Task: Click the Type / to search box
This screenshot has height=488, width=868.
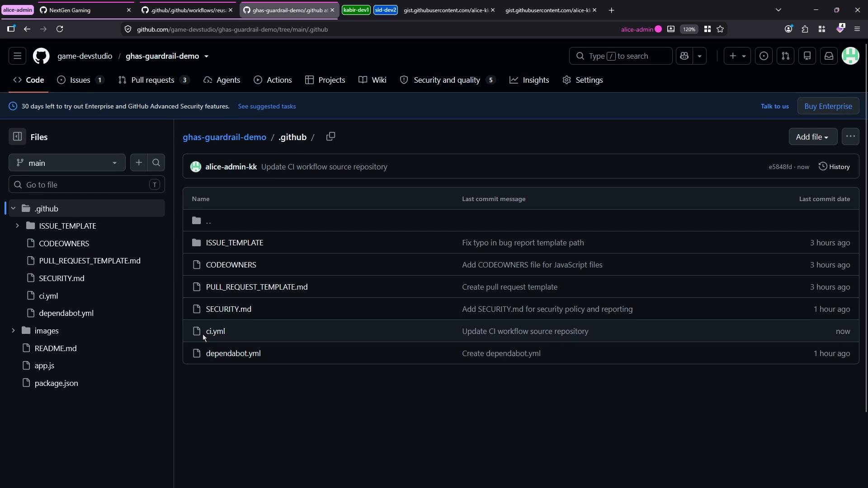Action: pyautogui.click(x=620, y=56)
